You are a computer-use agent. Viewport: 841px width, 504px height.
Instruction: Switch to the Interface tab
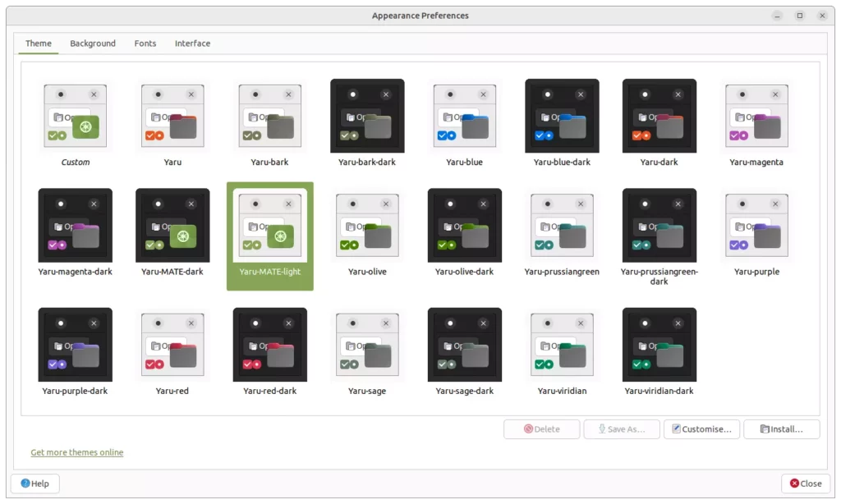192,44
